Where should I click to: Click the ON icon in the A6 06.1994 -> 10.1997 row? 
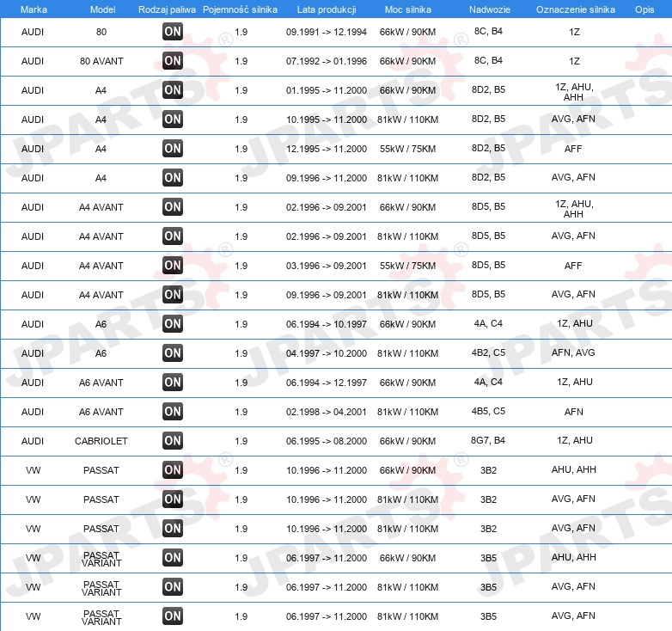tap(173, 323)
